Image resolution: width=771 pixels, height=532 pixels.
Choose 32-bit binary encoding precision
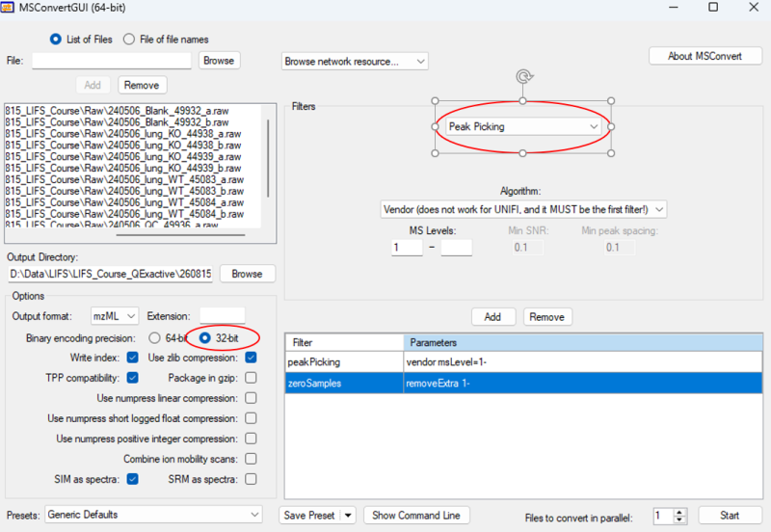(x=204, y=338)
